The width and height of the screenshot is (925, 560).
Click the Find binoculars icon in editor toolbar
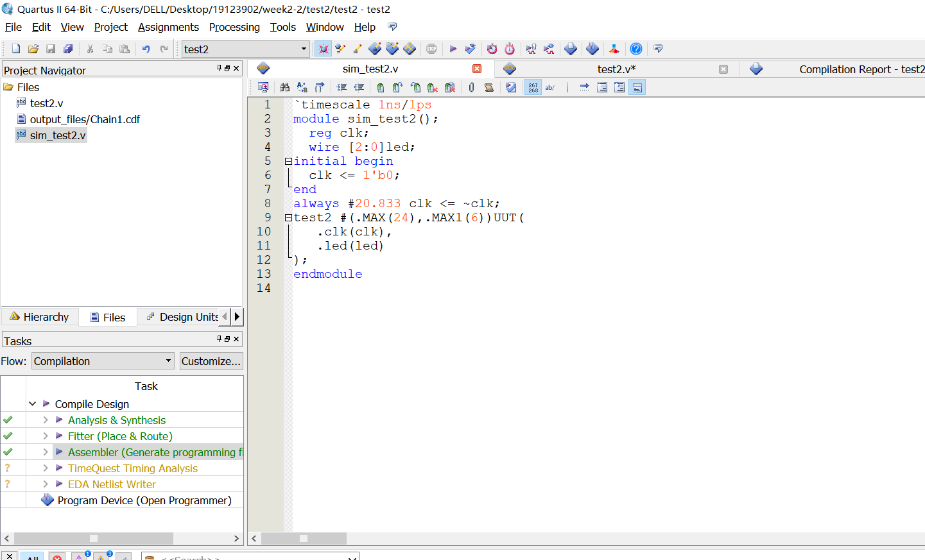coord(284,87)
